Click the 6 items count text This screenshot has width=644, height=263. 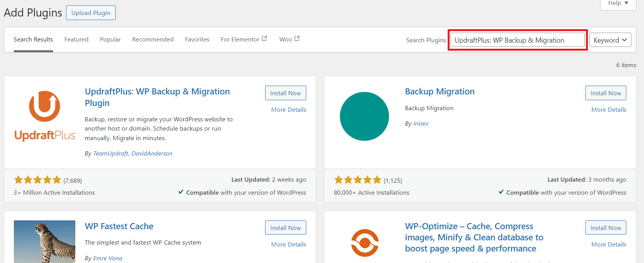[626, 65]
